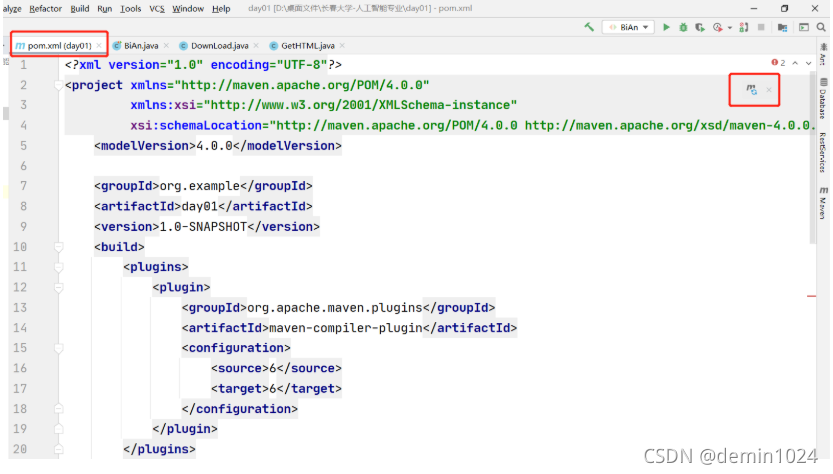Click the editor vertical scrollbar thumb
Viewport: 833px width, 474px height.
pyautogui.click(x=813, y=158)
